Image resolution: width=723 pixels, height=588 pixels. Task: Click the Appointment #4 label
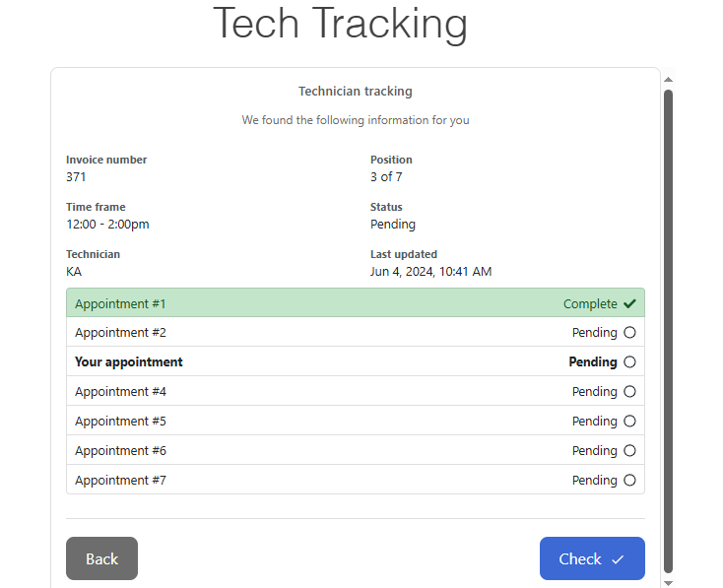point(120,392)
